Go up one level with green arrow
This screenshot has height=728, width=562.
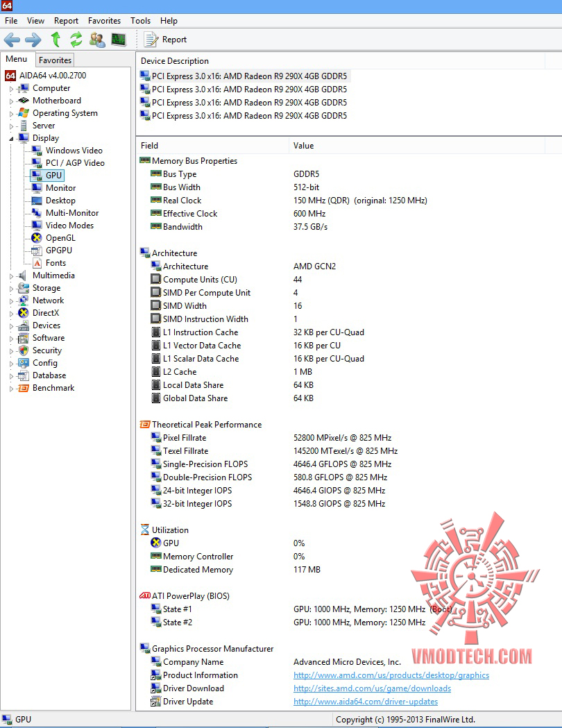[x=56, y=40]
